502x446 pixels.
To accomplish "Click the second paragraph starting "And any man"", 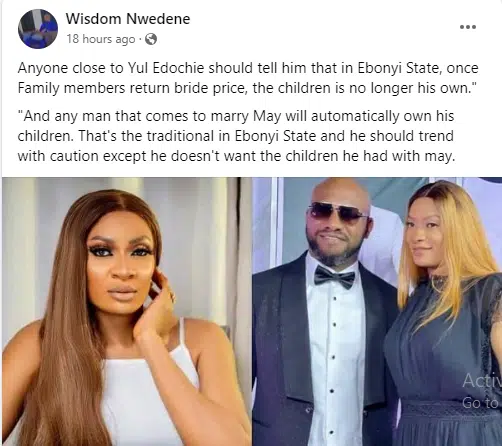I will pyautogui.click(x=236, y=136).
